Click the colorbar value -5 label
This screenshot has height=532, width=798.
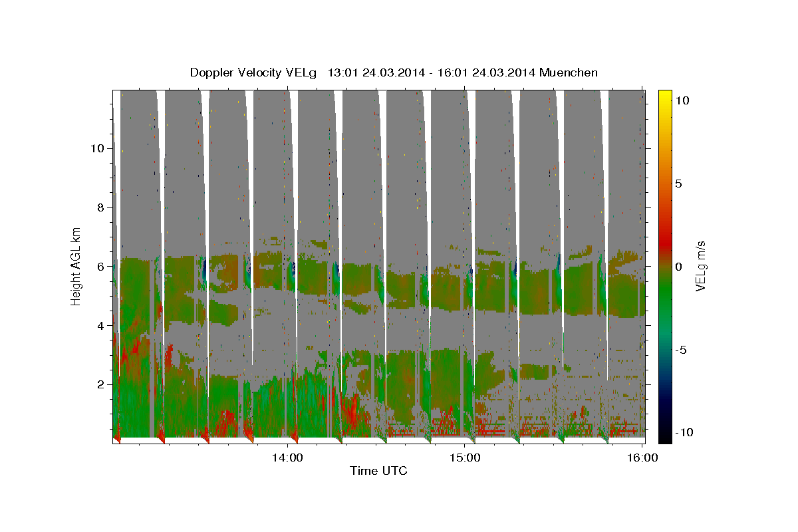point(681,350)
